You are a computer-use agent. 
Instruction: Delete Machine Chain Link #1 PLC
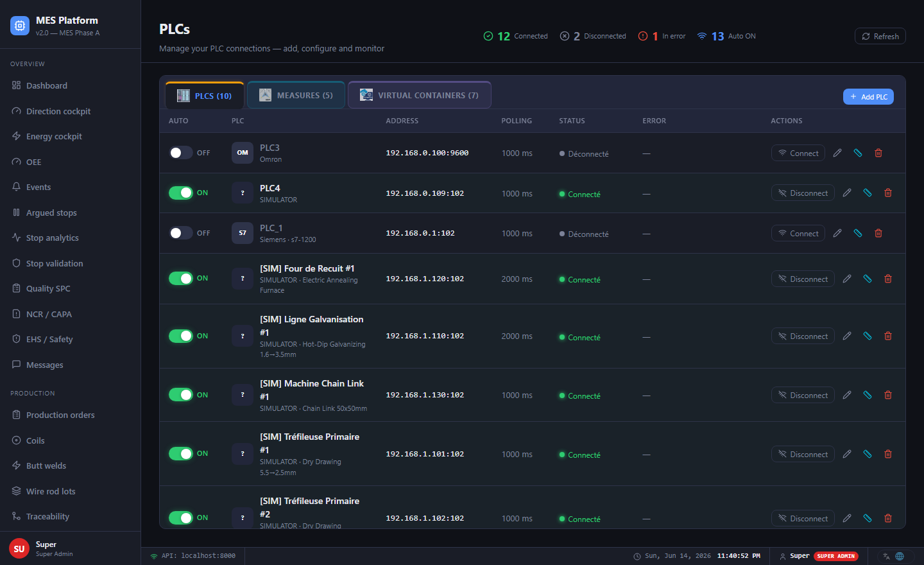click(x=888, y=395)
